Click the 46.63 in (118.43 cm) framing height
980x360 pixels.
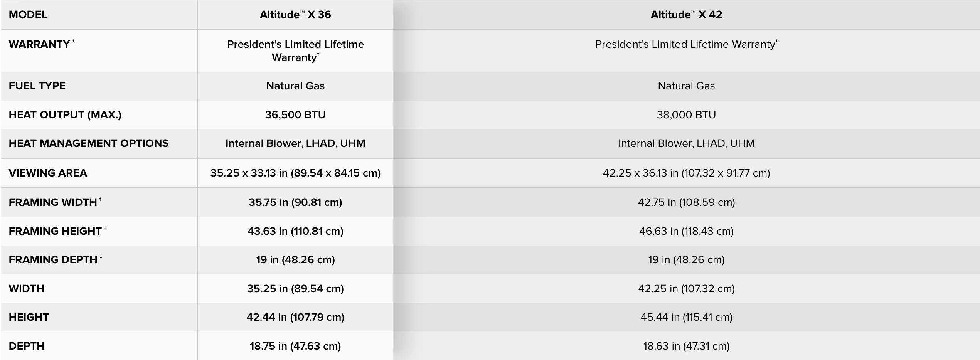pyautogui.click(x=686, y=231)
